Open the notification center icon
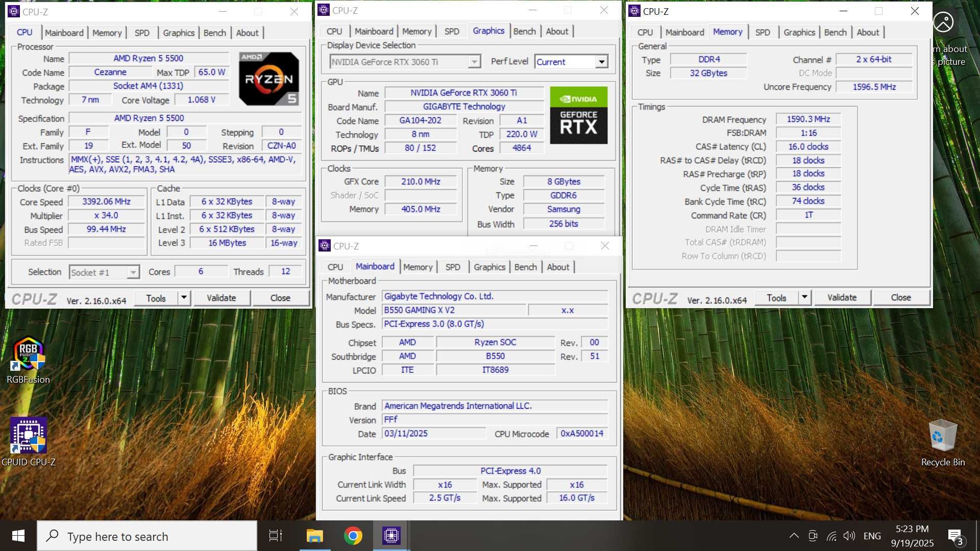980x551 pixels. (x=955, y=536)
